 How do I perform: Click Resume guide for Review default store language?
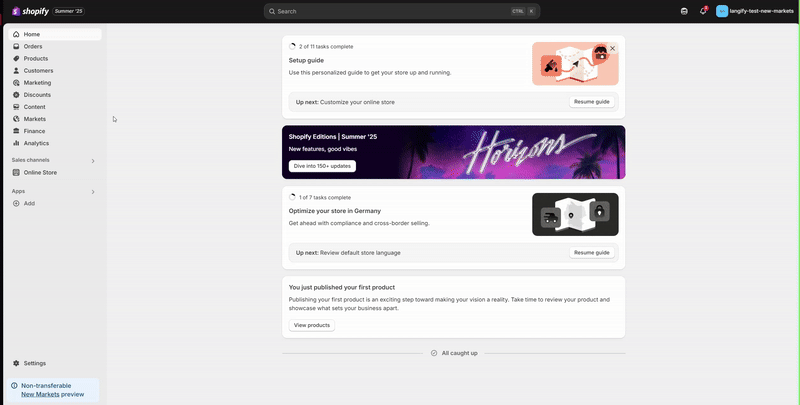[x=592, y=252]
